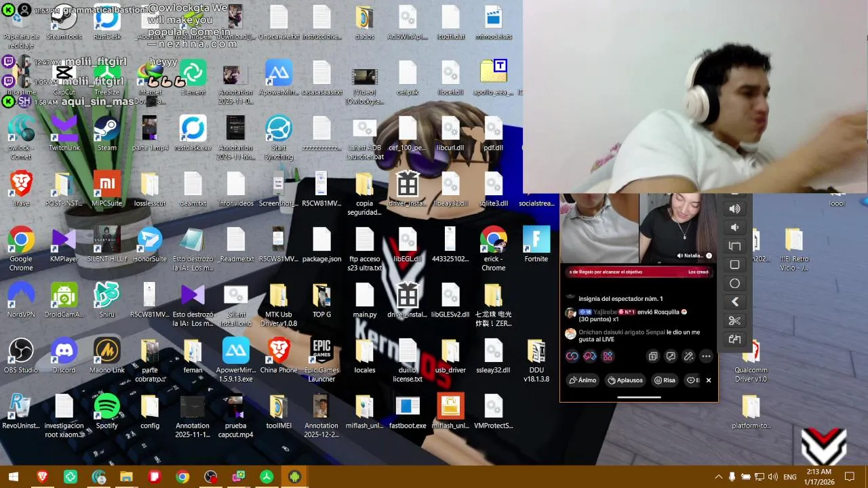The width and height of the screenshot is (868, 488).
Task: Open the notification center in the taskbar
Action: coord(849,477)
